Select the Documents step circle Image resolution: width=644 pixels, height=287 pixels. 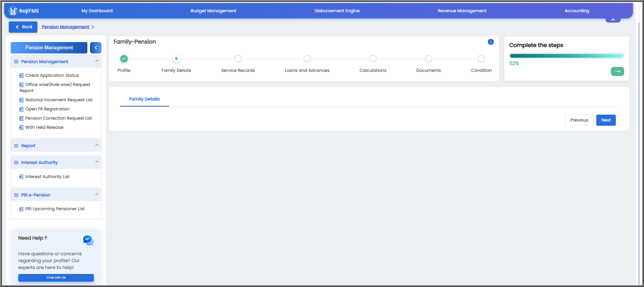[x=428, y=59]
